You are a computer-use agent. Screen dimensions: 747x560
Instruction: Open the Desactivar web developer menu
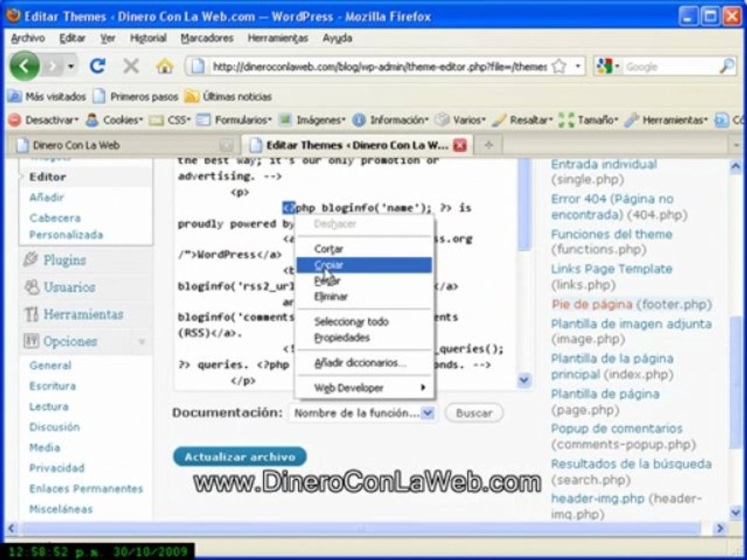tap(44, 120)
